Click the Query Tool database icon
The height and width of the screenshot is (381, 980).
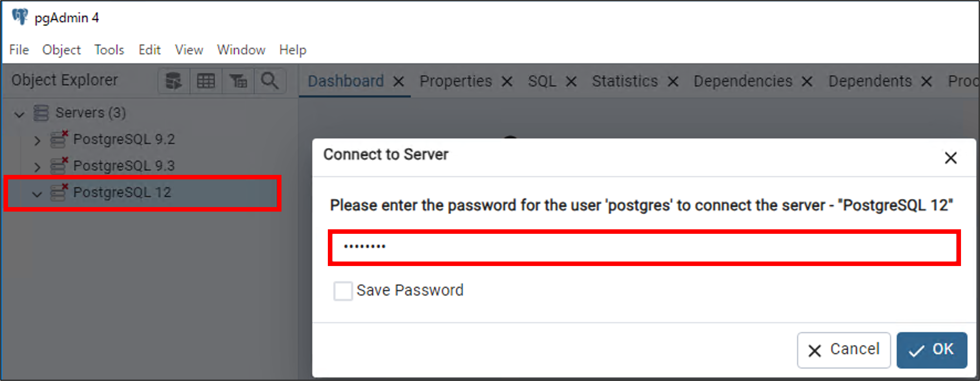[x=174, y=81]
